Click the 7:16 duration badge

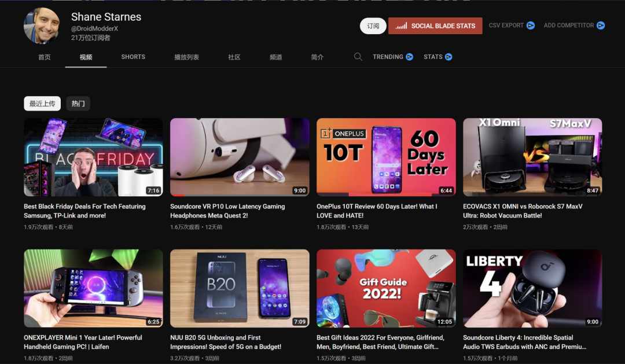(153, 190)
